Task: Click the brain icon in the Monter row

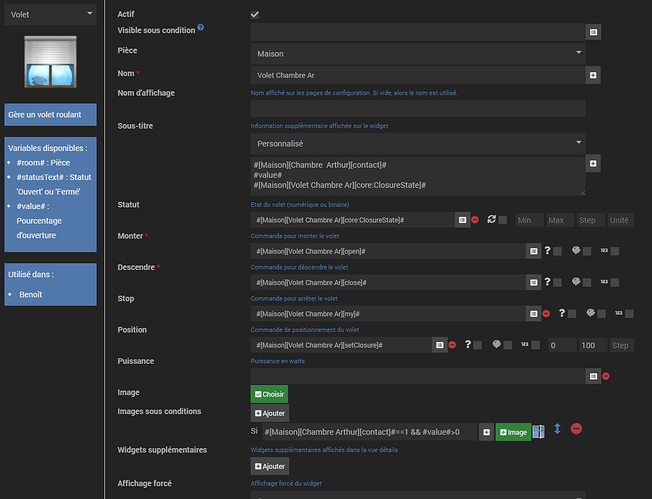Action: pyautogui.click(x=576, y=250)
